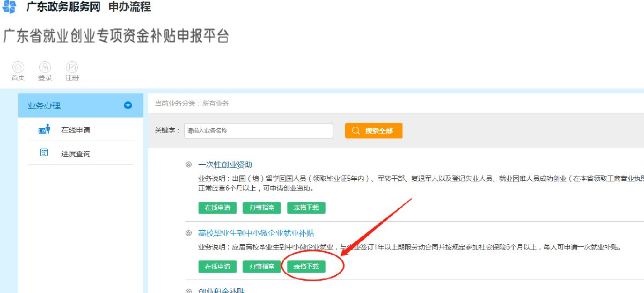Open the 高校毕业生到中小微企业就业补贴 link
This screenshot has width=644, height=293.
[255, 233]
